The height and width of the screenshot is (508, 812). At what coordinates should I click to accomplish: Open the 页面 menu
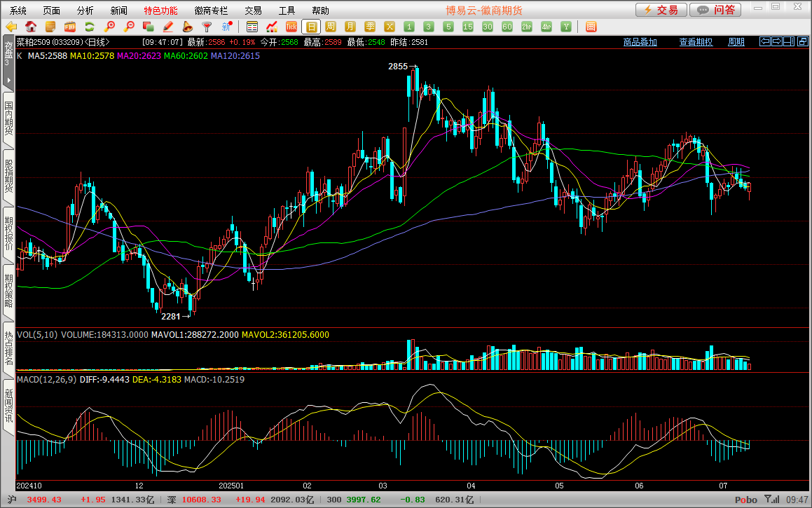pos(52,11)
